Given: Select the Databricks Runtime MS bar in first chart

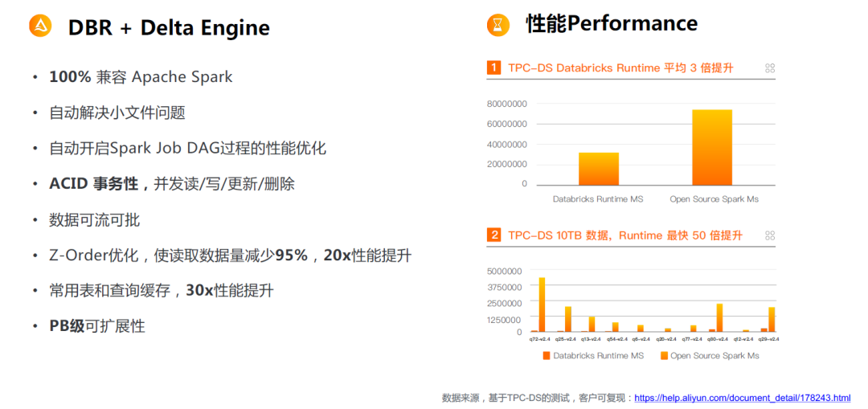Looking at the screenshot, I should click(x=599, y=169).
